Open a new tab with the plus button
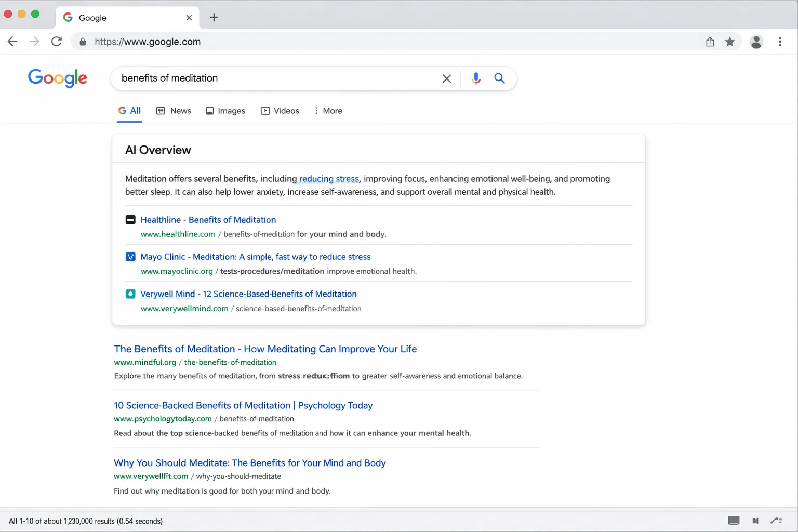798x532 pixels. [x=214, y=17]
